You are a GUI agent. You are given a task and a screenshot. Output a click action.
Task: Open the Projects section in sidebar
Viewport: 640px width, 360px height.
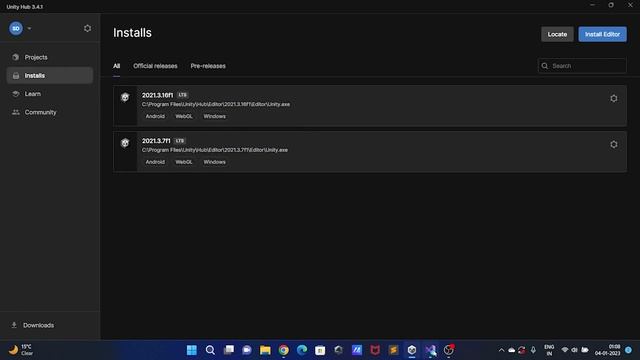50,57
